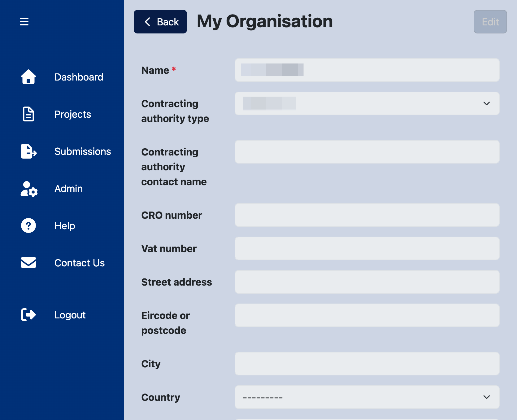Click the Name input field
Viewport: 517px width, 420px height.
[367, 70]
